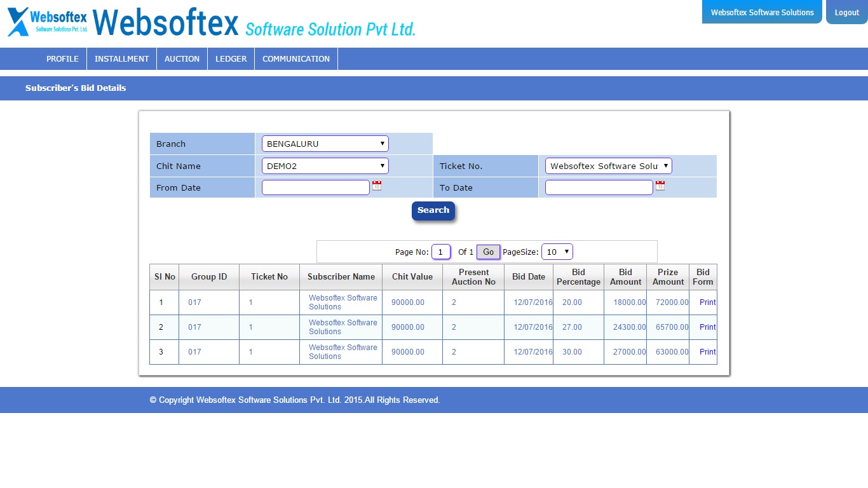This screenshot has height=488, width=868.
Task: Select bid amount 18000.00 cell
Action: tap(625, 302)
